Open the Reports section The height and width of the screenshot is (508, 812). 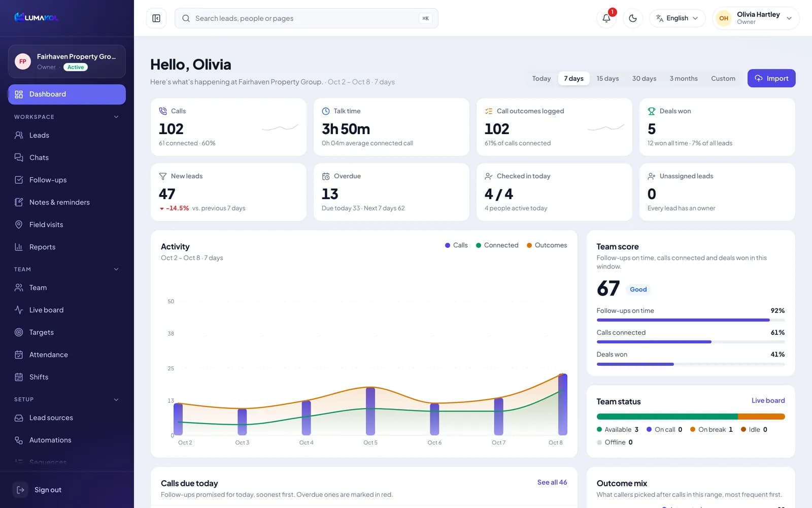67,247
